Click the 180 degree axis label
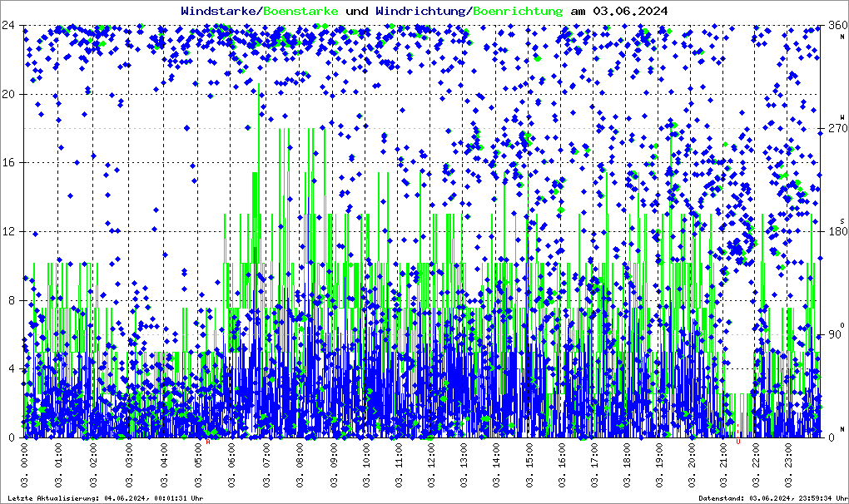 point(837,231)
